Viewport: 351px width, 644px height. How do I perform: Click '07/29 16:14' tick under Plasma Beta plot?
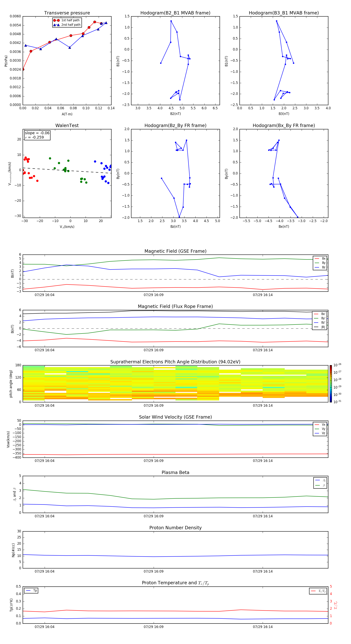[262, 516]
